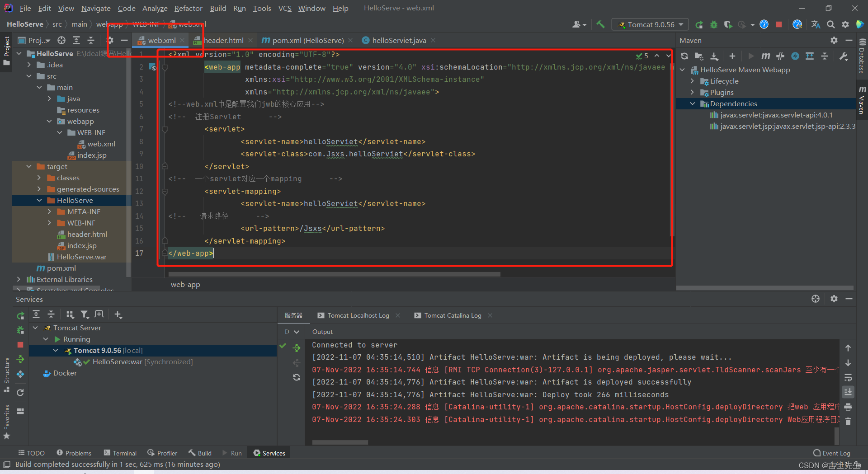Click the editor horizontal scrollbar
Image resolution: width=868 pixels, height=474 pixels.
tap(335, 274)
